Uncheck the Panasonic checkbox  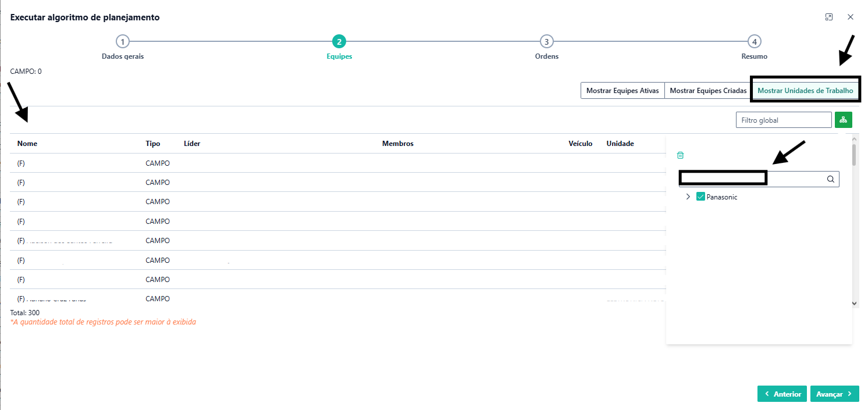tap(700, 197)
